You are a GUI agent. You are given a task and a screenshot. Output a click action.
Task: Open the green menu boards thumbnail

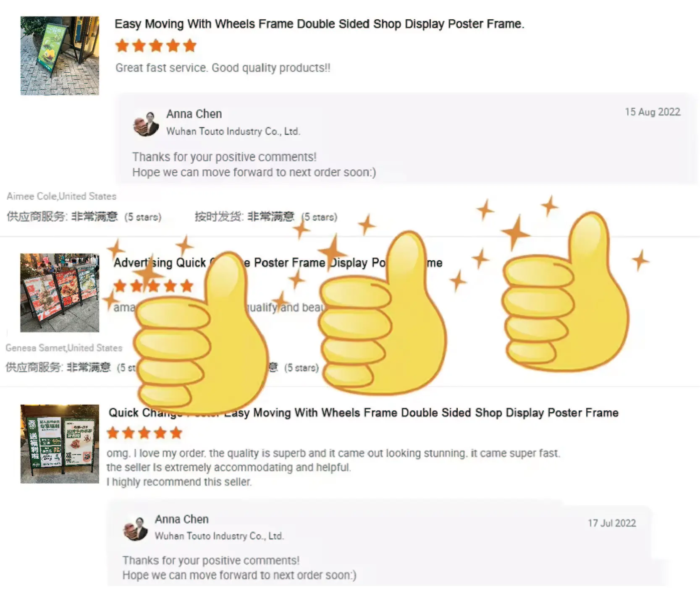60,444
